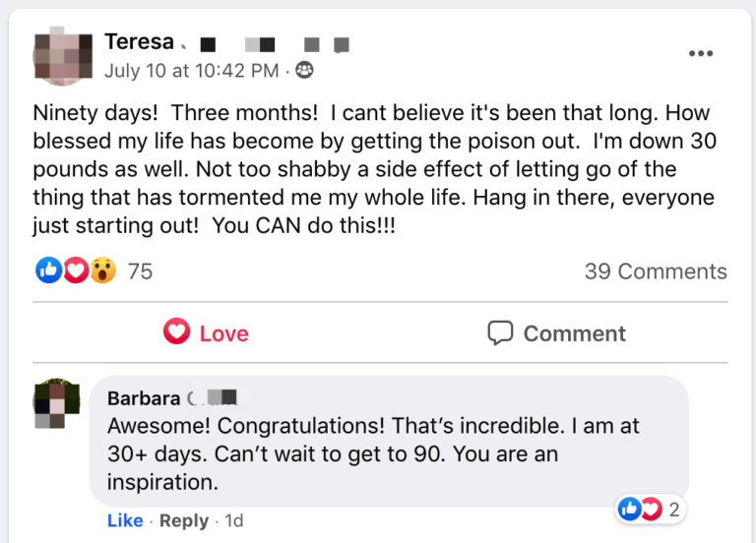Click the wow emoji reaction icon
756x543 pixels.
click(x=102, y=271)
